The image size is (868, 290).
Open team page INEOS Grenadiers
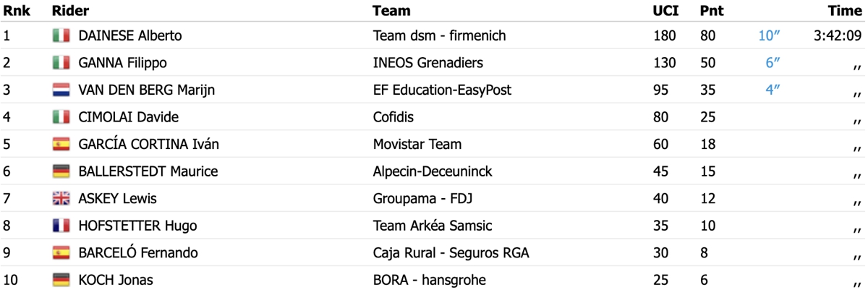click(427, 63)
